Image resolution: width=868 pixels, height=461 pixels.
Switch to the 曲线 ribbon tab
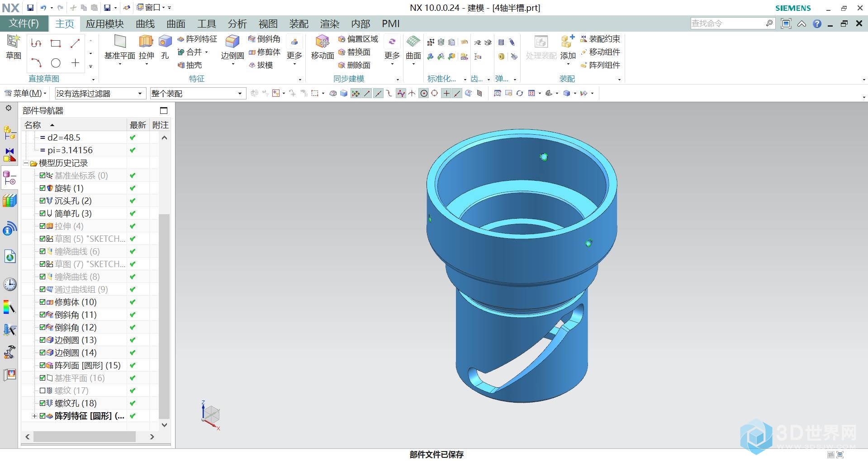point(145,24)
